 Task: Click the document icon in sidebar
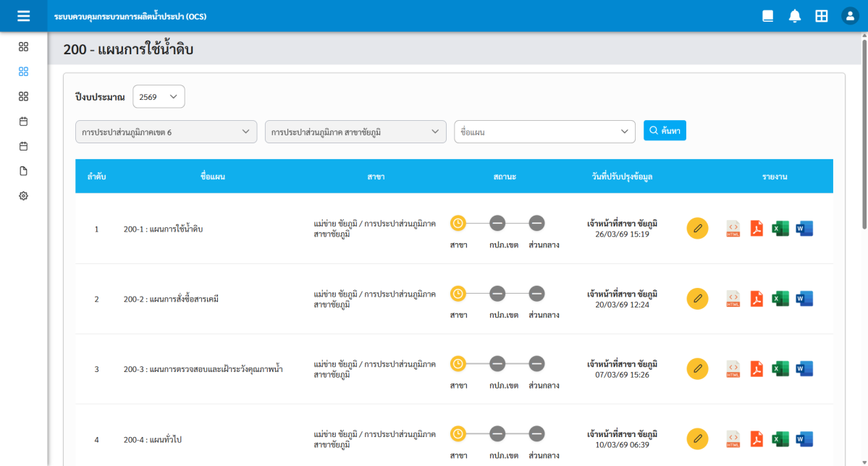click(x=23, y=171)
